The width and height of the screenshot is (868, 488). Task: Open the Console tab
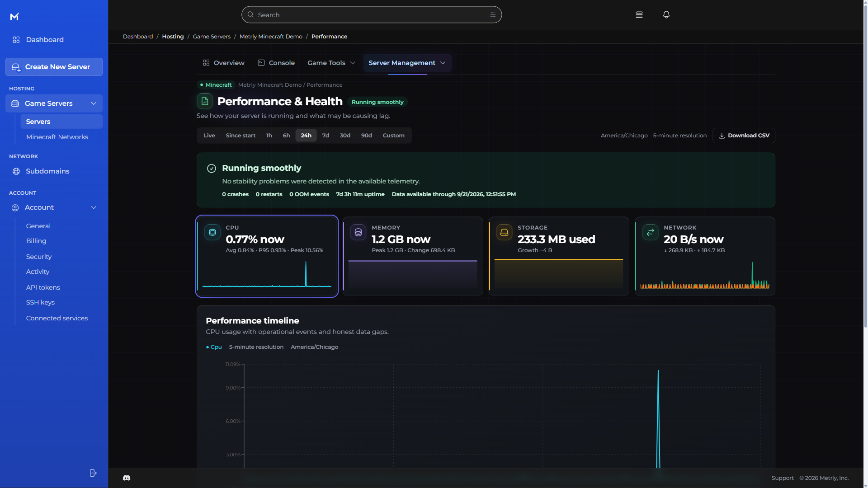[276, 63]
